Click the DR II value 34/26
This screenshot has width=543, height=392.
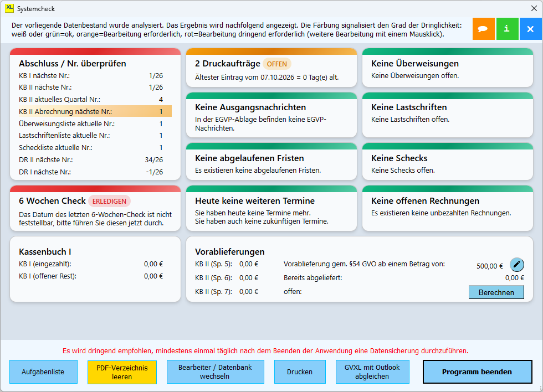154,160
